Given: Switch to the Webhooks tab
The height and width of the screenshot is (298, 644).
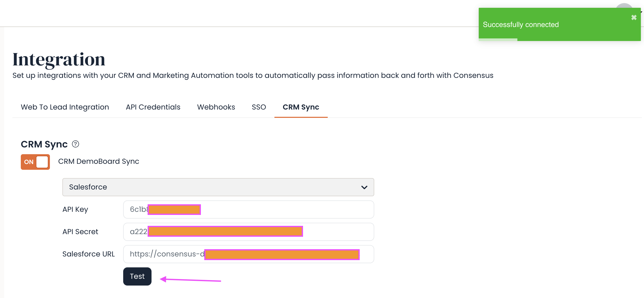Looking at the screenshot, I should coord(216,107).
